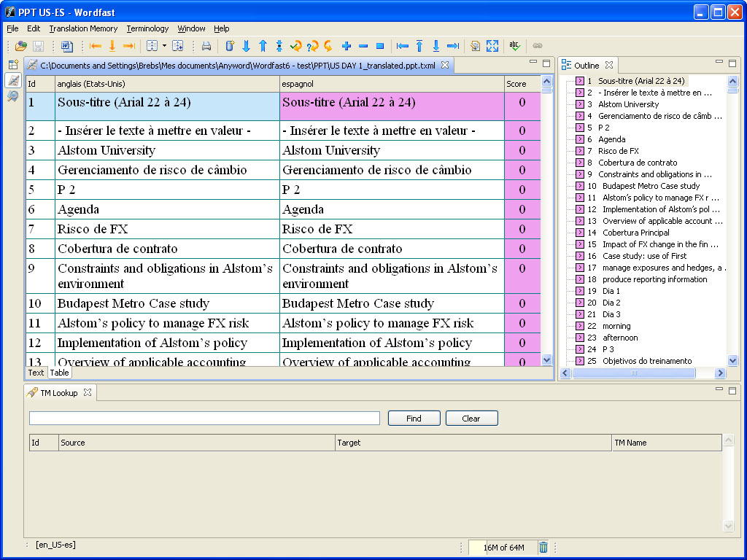Click the orange right arrow toolbar icon

point(129,46)
